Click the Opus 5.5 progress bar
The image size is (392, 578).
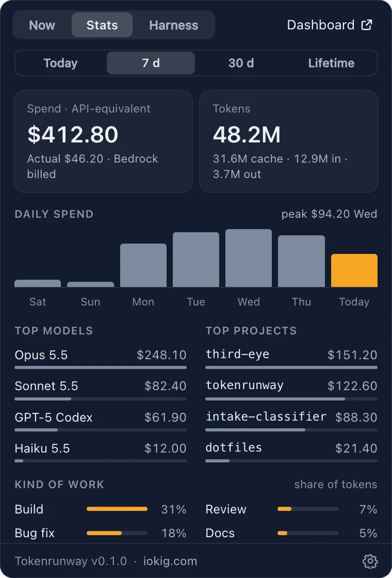click(x=101, y=367)
